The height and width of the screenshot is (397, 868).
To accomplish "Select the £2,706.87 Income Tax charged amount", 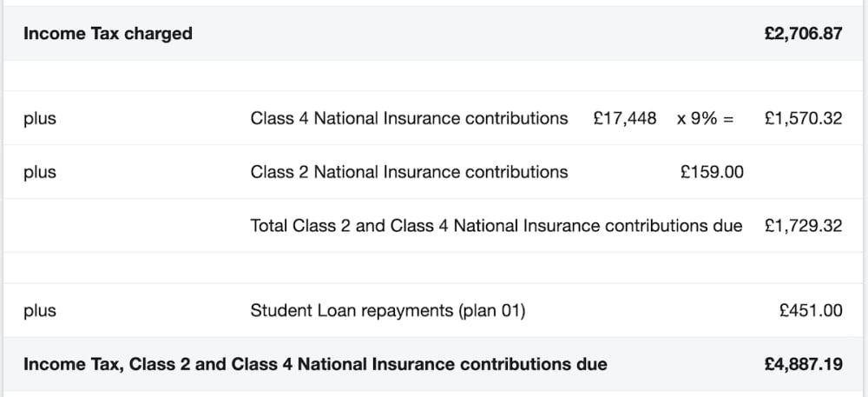I will (803, 34).
